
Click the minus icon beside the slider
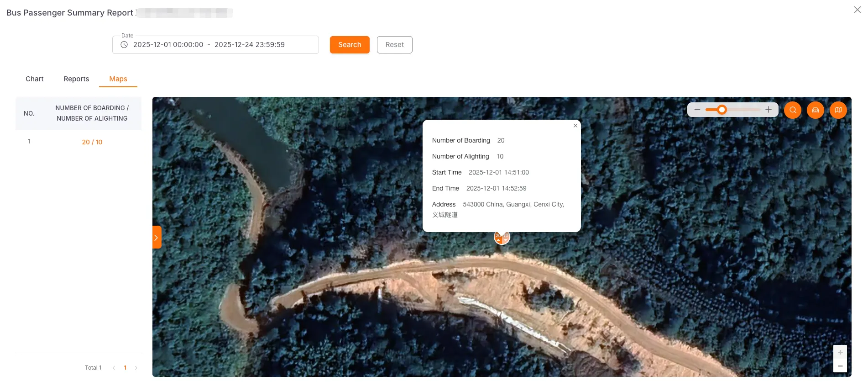tap(697, 110)
